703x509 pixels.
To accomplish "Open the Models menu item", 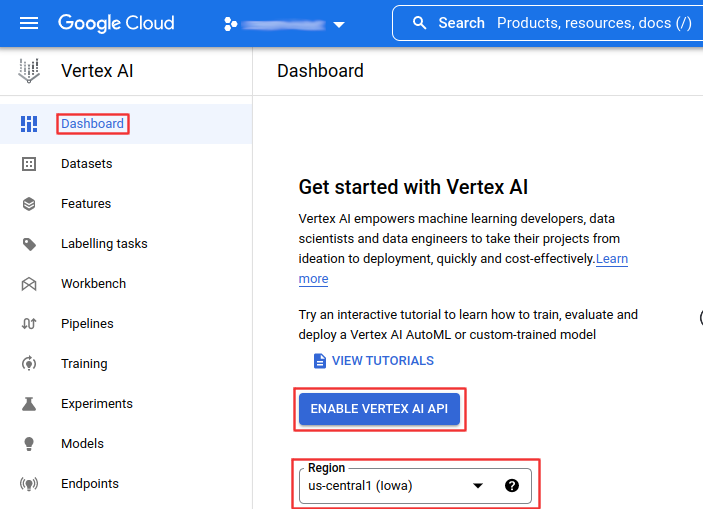I will [82, 444].
